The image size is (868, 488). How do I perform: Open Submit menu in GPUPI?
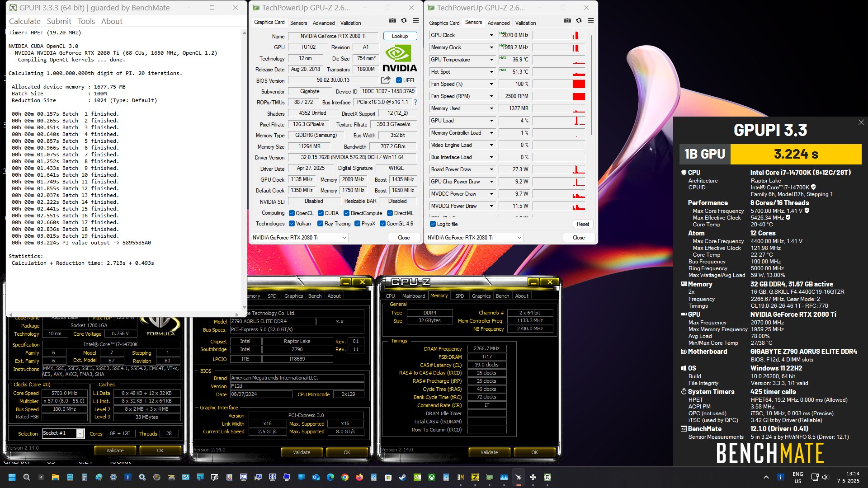[59, 21]
